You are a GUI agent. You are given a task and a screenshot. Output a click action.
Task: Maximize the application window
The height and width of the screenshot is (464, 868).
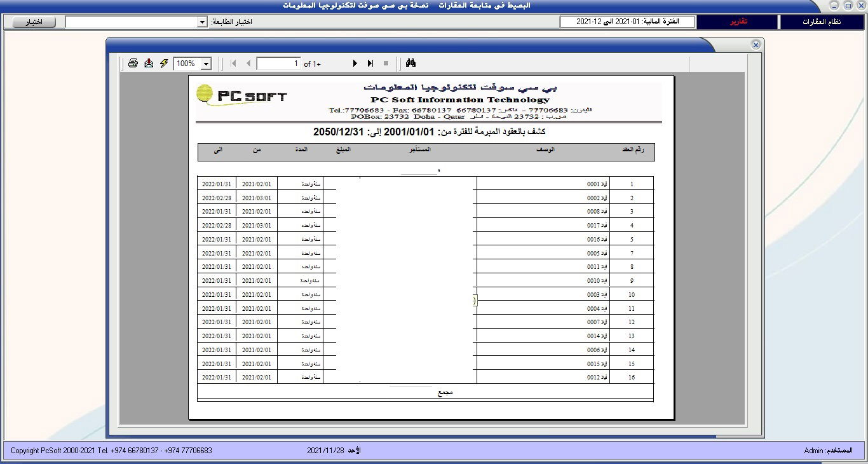pos(848,6)
